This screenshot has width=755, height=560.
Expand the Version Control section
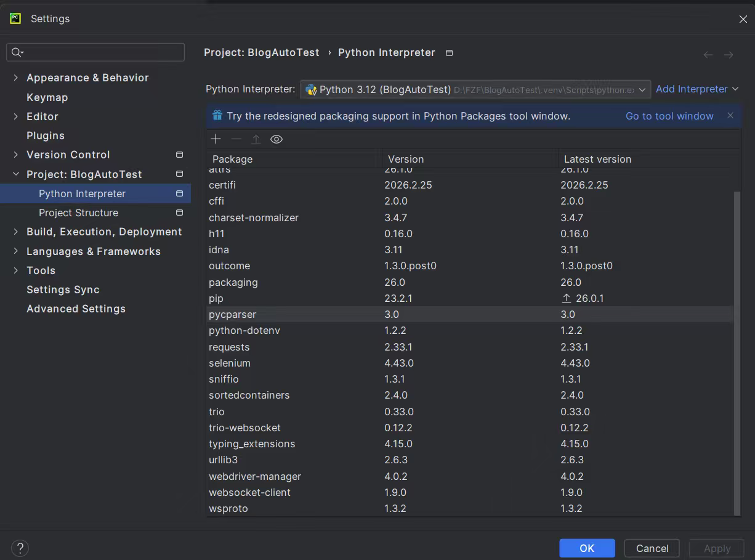tap(16, 155)
